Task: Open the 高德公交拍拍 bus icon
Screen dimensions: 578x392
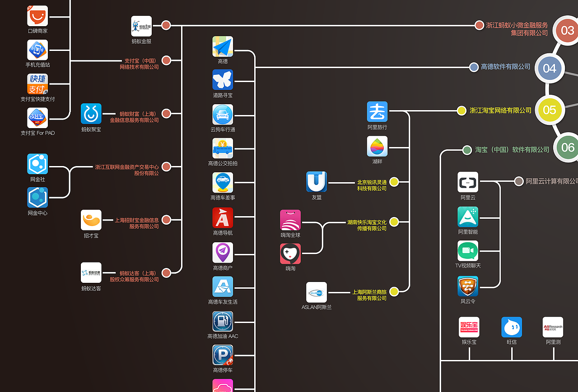Action: [x=223, y=148]
